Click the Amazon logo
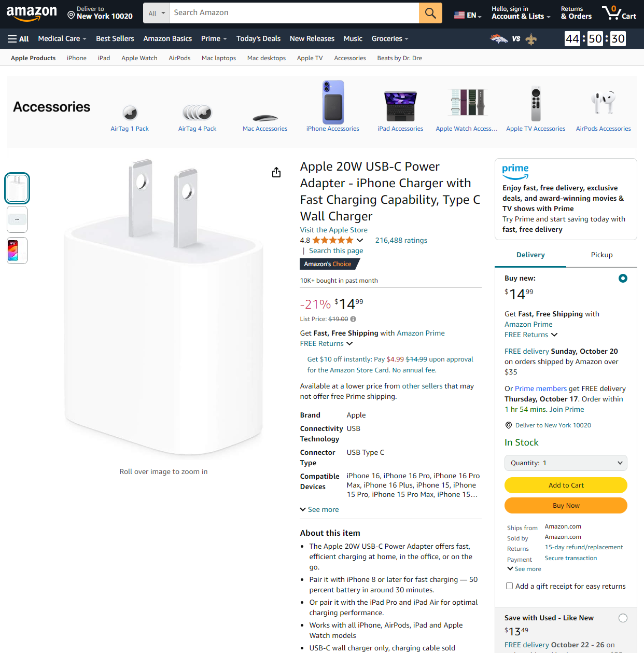 (x=32, y=13)
